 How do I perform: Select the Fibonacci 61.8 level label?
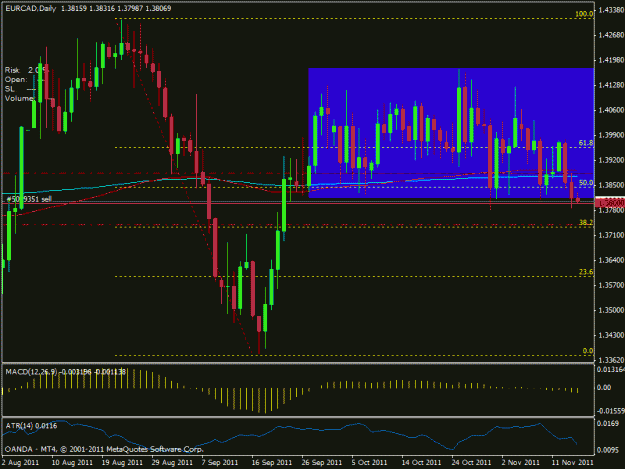click(x=586, y=143)
